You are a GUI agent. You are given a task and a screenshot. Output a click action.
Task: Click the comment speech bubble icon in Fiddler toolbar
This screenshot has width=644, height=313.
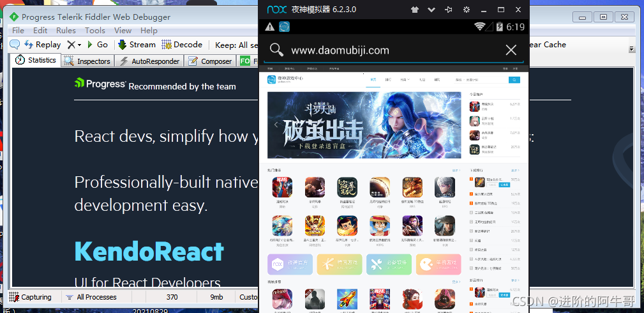15,45
